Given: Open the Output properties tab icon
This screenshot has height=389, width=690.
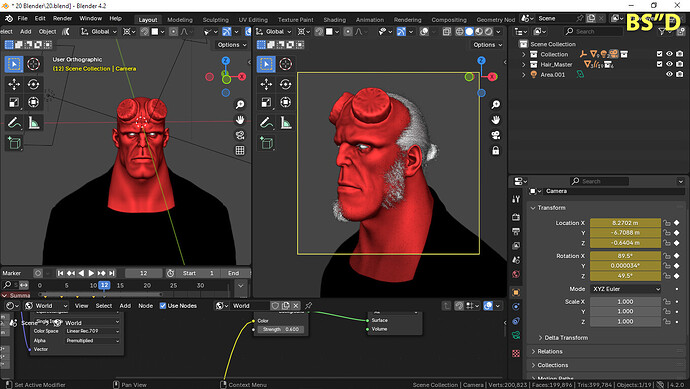Looking at the screenshot, I should pyautogui.click(x=516, y=231).
